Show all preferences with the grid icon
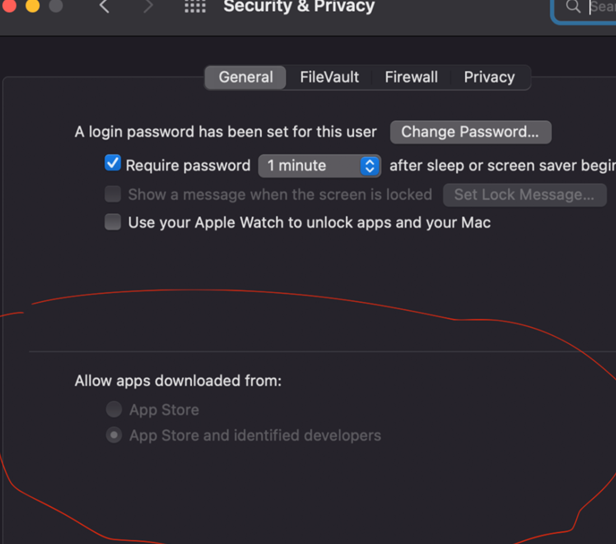Image resolution: width=616 pixels, height=544 pixels. (195, 6)
